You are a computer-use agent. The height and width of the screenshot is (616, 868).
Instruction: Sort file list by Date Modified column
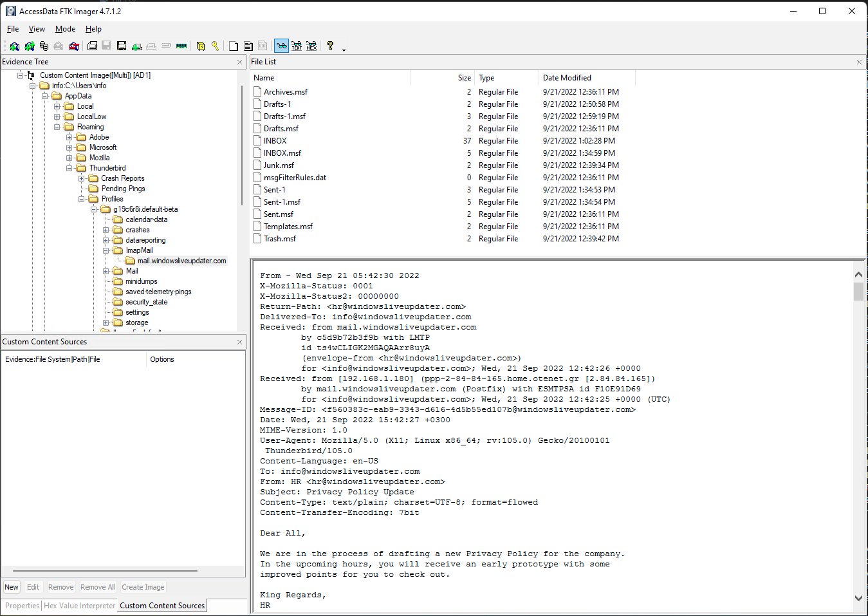click(x=587, y=78)
